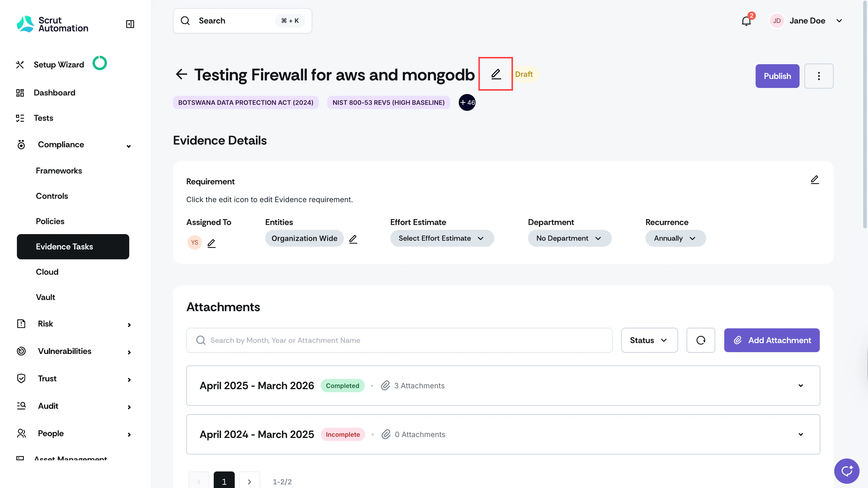Open the Frameworks menu item
Image resolution: width=868 pixels, height=488 pixels.
pos(59,171)
